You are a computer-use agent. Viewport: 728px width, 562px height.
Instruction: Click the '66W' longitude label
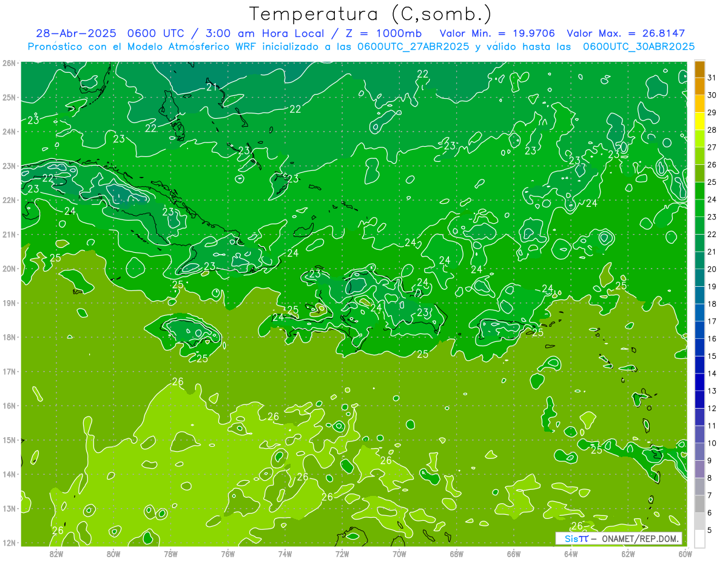[x=513, y=554]
